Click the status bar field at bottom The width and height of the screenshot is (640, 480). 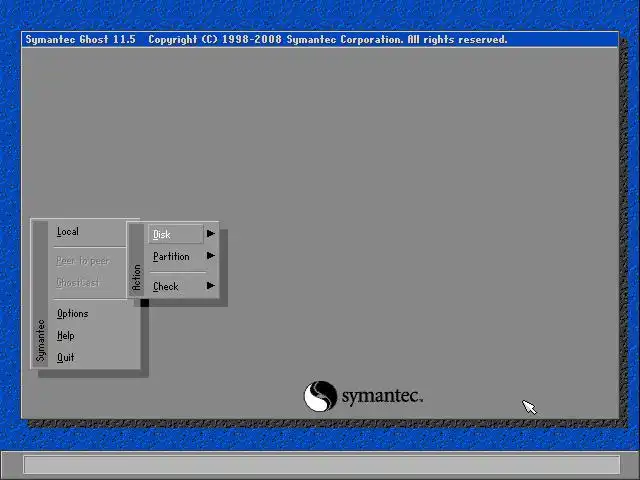coord(322,464)
